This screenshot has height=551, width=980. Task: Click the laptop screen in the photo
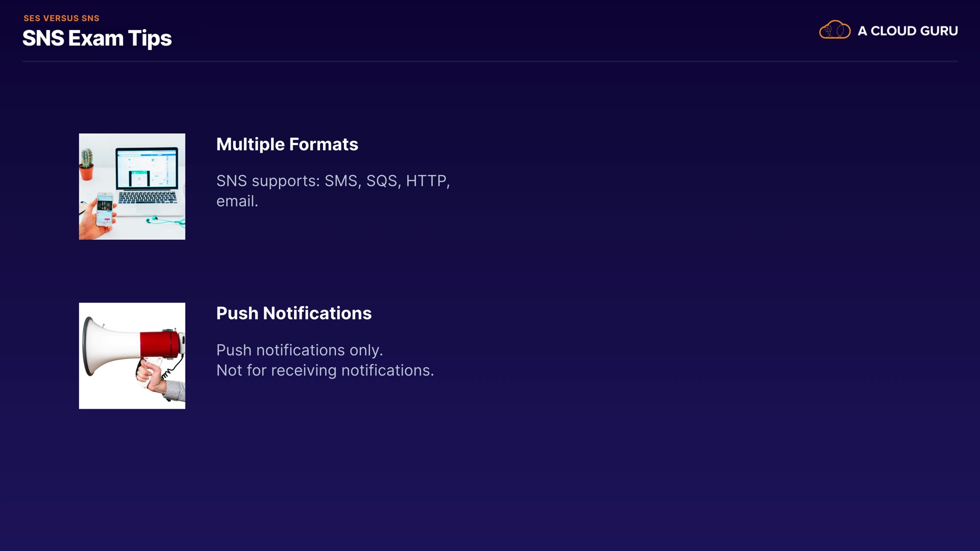[x=146, y=167]
